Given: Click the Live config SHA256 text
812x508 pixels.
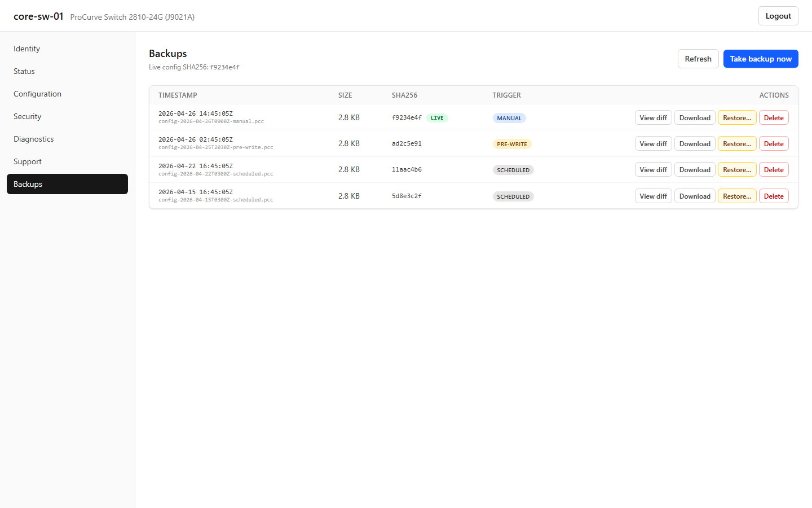Looking at the screenshot, I should (x=194, y=67).
